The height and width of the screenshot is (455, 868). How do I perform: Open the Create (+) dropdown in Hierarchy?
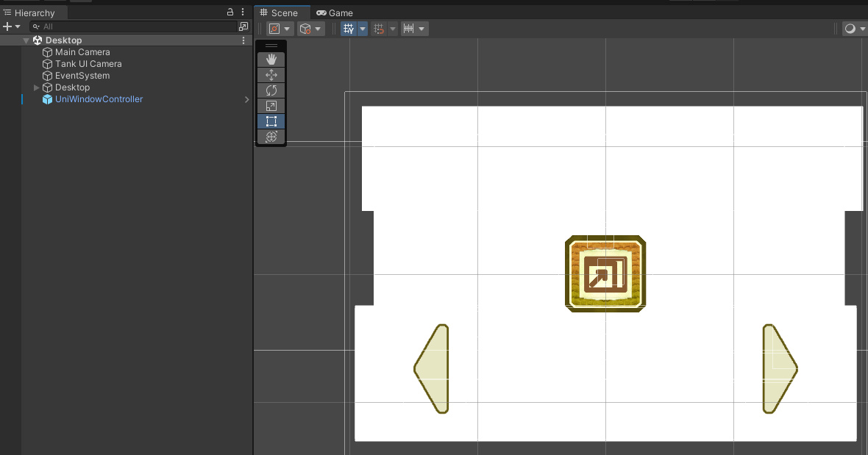(x=11, y=26)
